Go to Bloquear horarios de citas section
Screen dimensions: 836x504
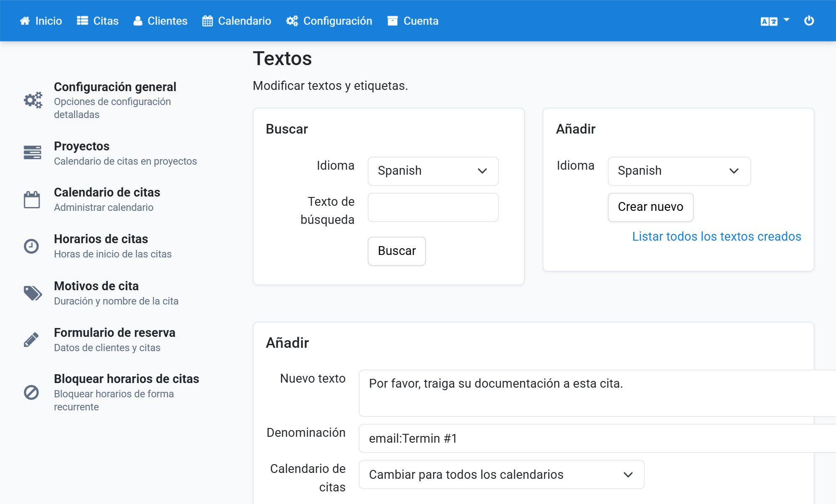pyautogui.click(x=126, y=379)
